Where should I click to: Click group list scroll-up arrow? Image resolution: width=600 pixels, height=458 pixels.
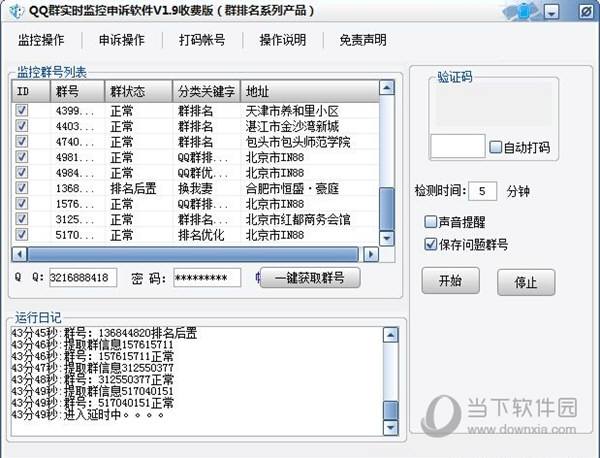point(387,88)
